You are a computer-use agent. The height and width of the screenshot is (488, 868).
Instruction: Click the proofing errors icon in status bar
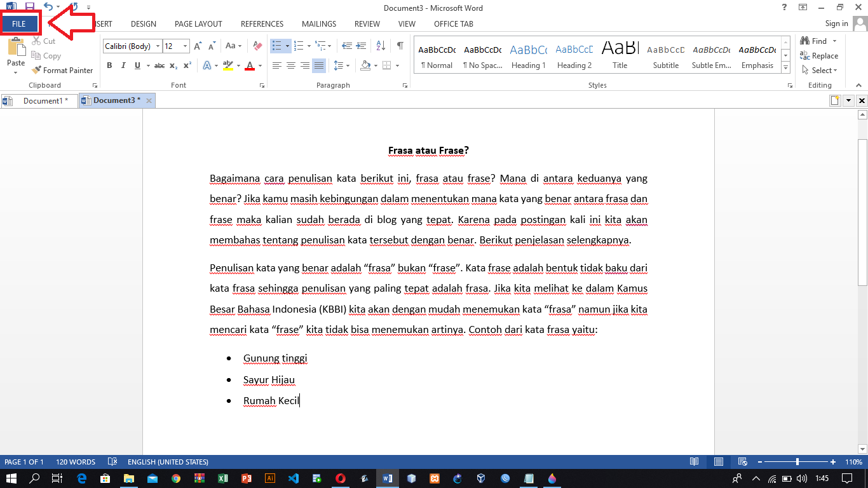(x=112, y=462)
